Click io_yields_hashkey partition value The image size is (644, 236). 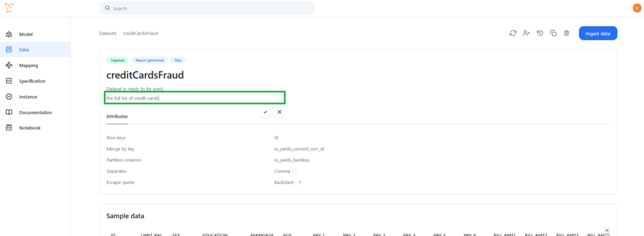pyautogui.click(x=292, y=160)
